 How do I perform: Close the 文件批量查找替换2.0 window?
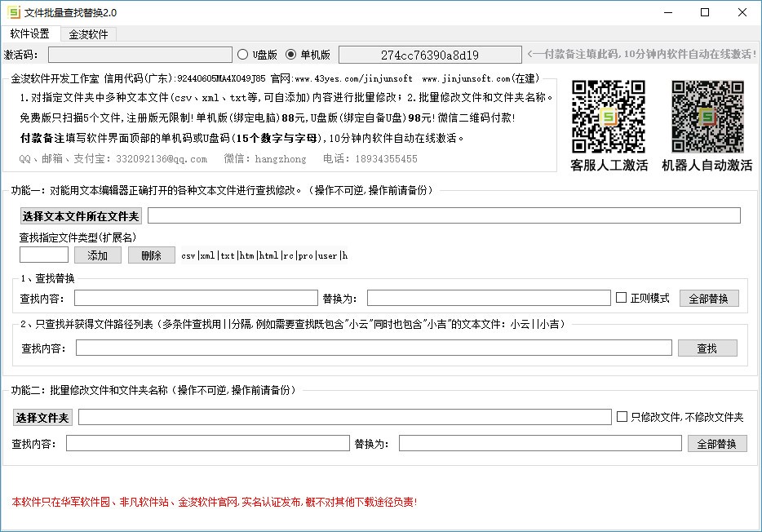tap(742, 12)
